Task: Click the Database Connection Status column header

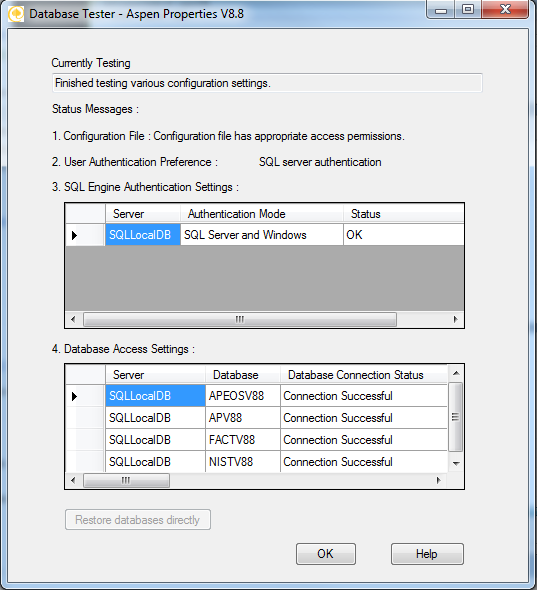Action: click(x=364, y=375)
